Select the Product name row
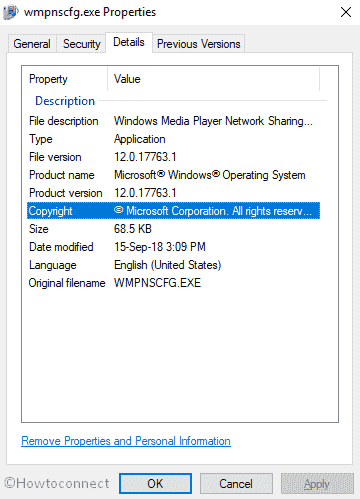Image resolution: width=360 pixels, height=499 pixels. [173, 175]
